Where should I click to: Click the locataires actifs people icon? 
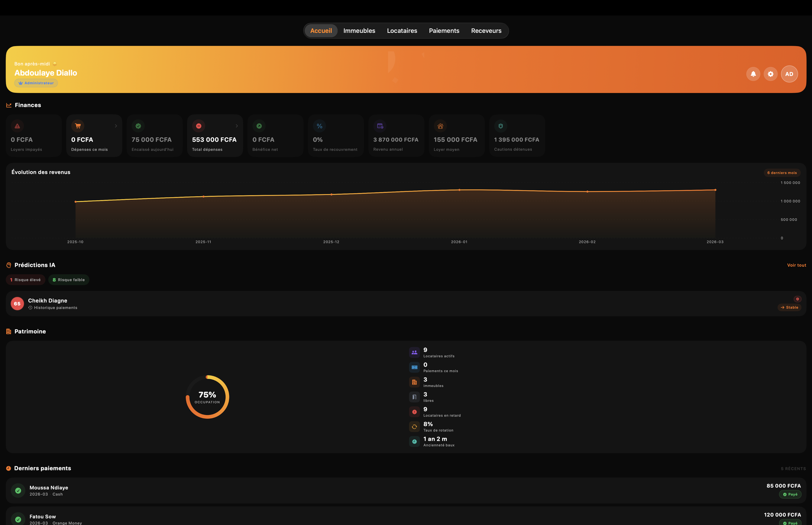click(x=414, y=352)
